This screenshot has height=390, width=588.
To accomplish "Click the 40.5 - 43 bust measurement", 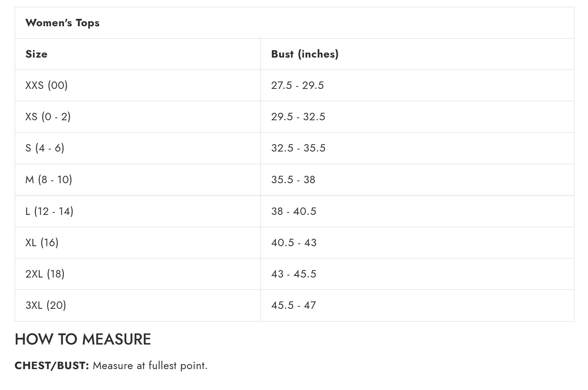I will click(x=294, y=242).
